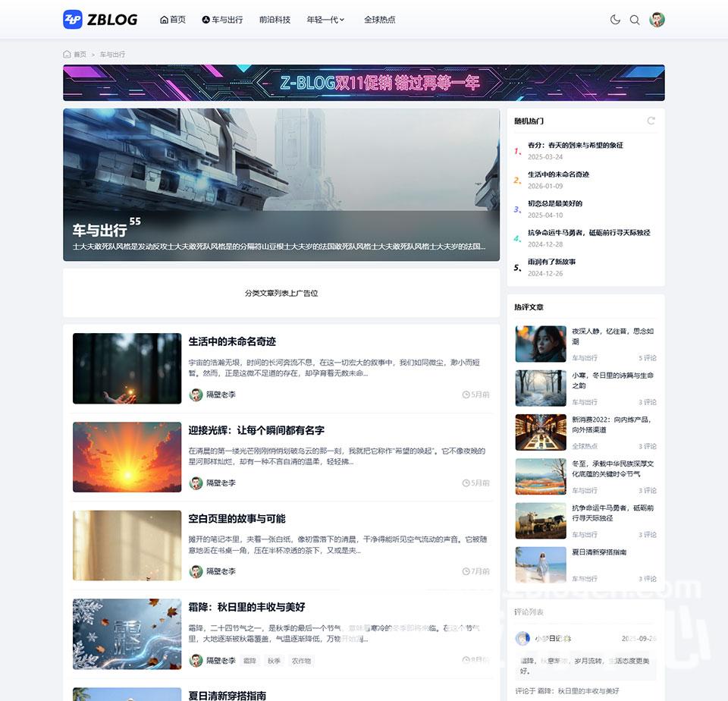728x701 pixels.
Task: Click author avatar under 空白页里的故事与可能
Action: pos(196,571)
